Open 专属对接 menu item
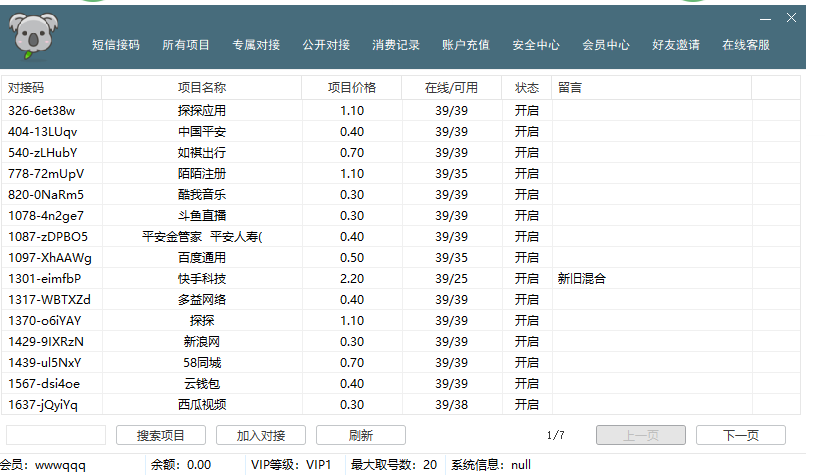Screen dimensions: 825x475 coord(256,45)
